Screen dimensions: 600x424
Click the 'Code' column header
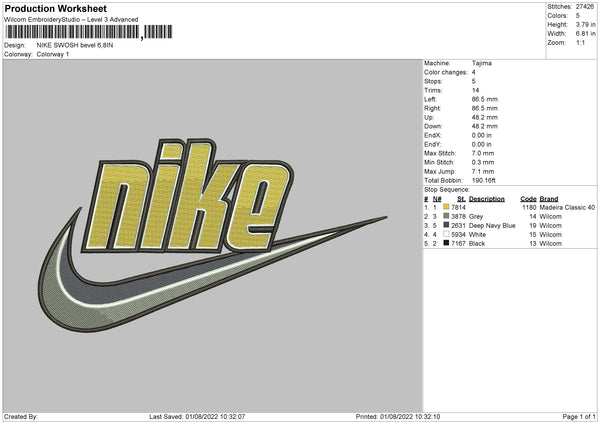pyautogui.click(x=528, y=199)
